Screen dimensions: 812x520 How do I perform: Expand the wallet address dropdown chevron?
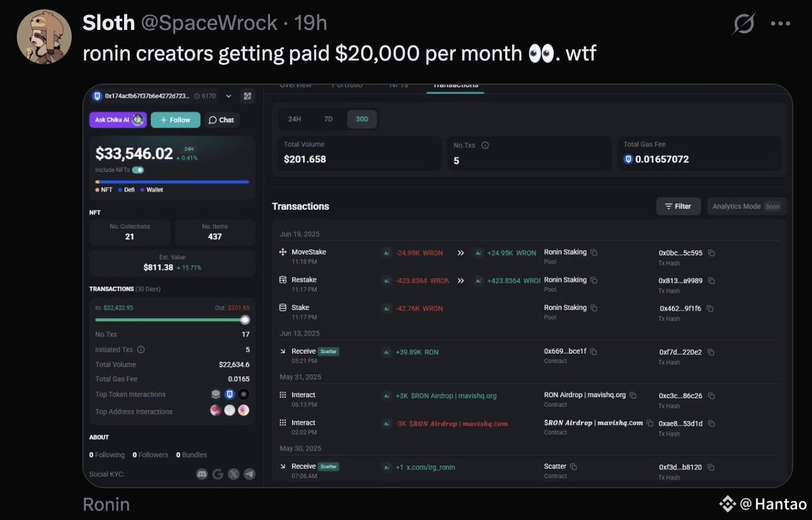coord(228,96)
